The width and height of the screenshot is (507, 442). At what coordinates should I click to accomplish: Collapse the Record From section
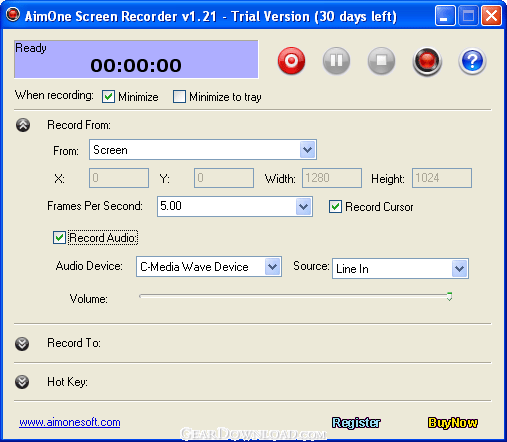click(x=23, y=125)
